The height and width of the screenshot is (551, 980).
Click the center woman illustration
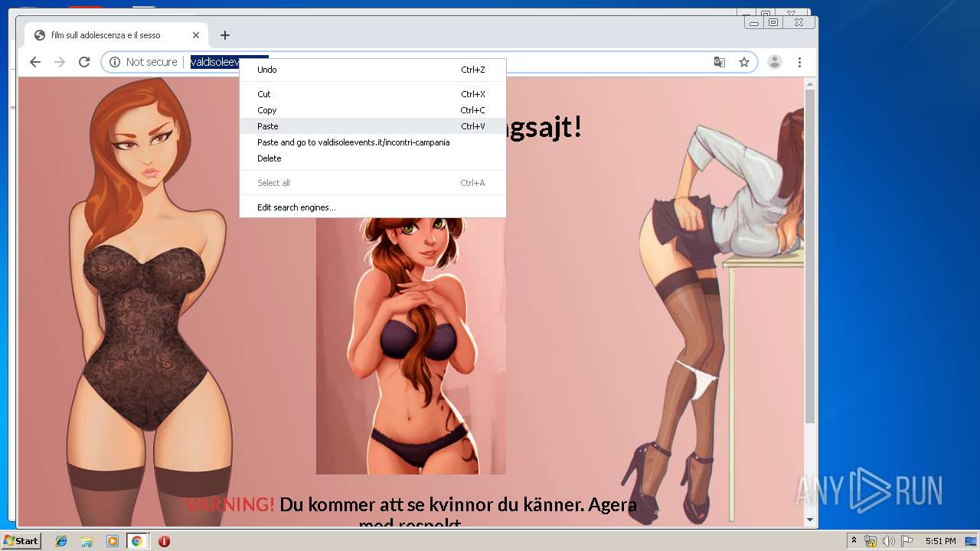pos(411,346)
